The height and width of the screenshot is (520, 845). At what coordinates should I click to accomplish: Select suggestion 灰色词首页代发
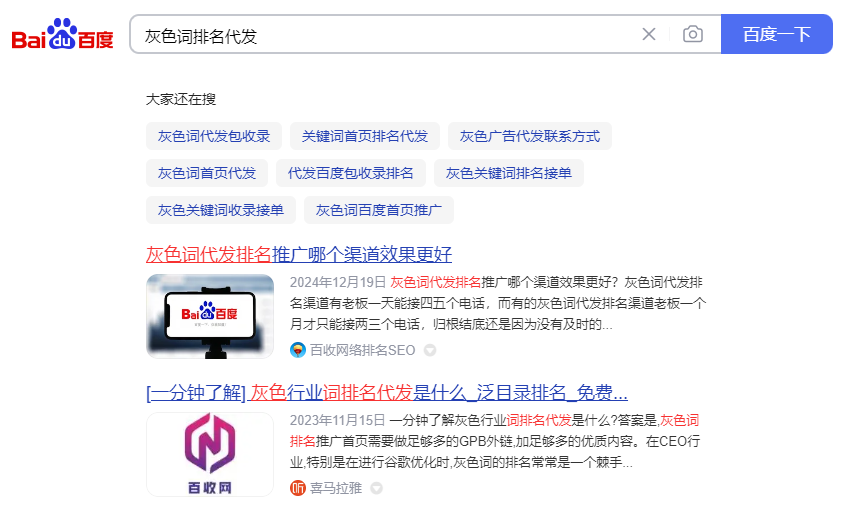coord(207,173)
